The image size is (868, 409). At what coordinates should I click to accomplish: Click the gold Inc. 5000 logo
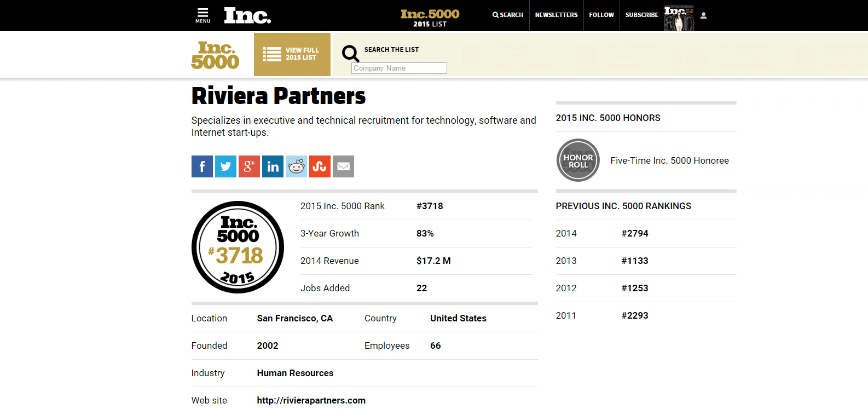(215, 55)
